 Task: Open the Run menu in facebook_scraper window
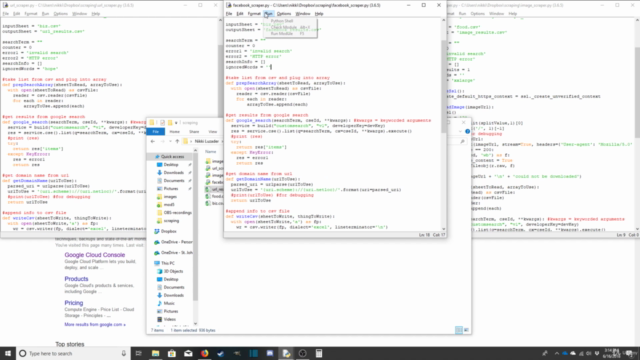pyautogui.click(x=268, y=13)
